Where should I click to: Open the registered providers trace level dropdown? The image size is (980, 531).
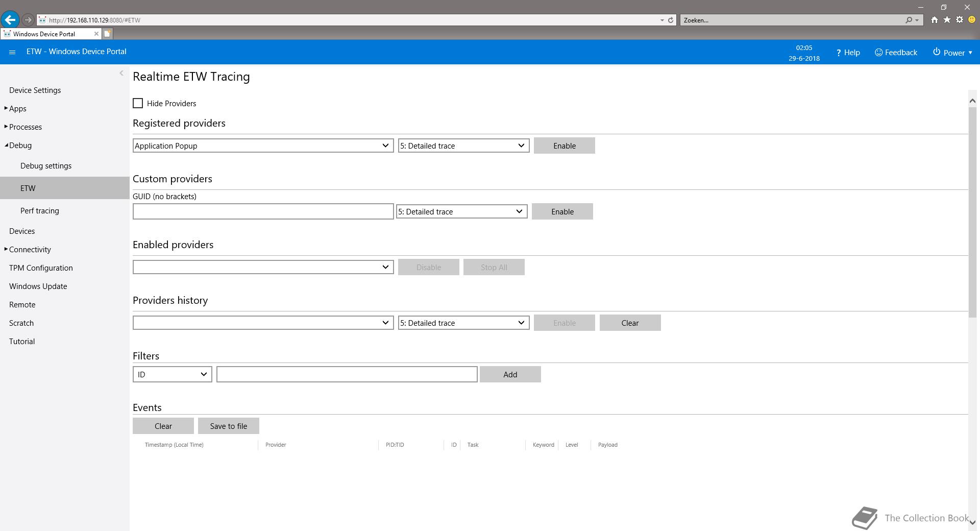[463, 146]
